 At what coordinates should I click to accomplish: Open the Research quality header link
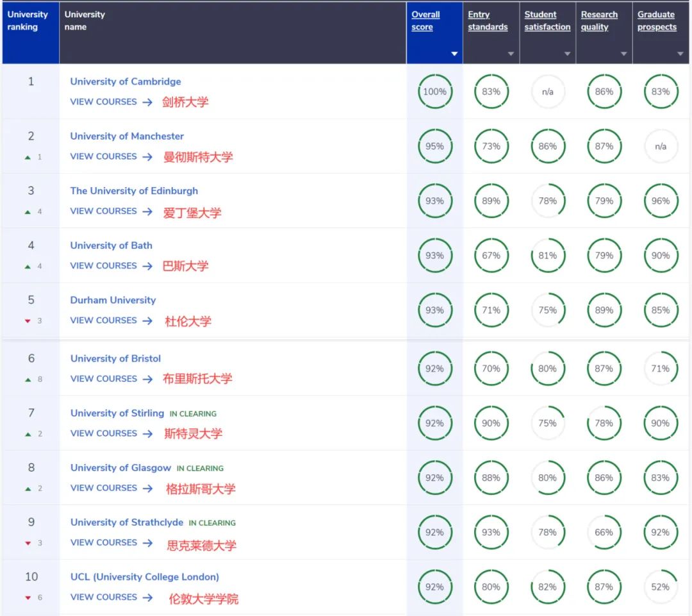click(599, 21)
